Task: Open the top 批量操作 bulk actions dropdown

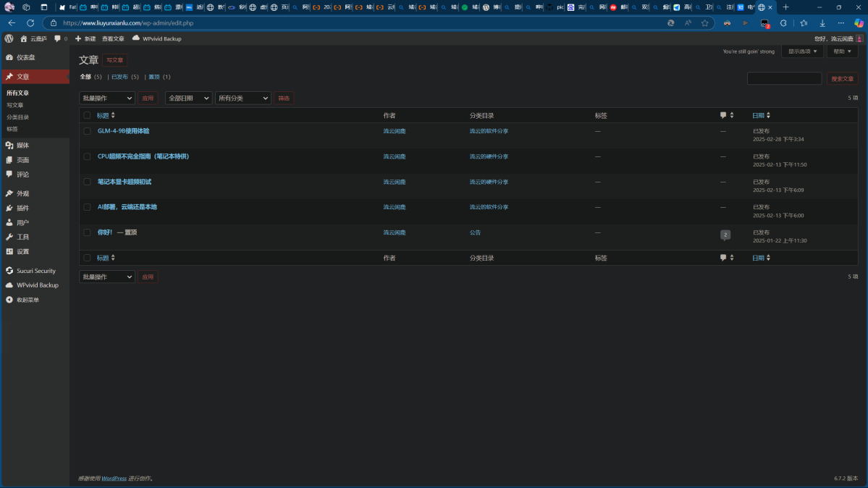Action: [x=106, y=98]
